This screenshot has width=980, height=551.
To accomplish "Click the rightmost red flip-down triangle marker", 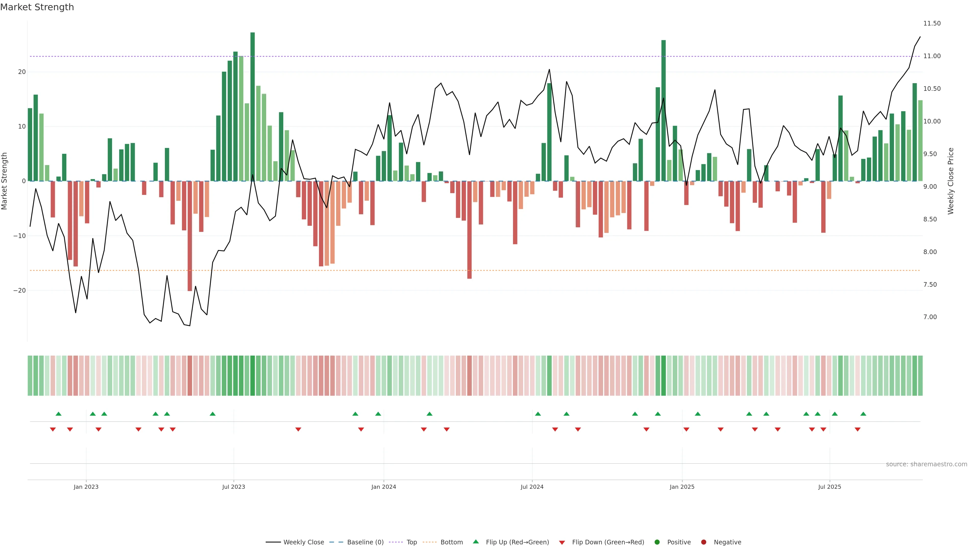I will coord(857,429).
